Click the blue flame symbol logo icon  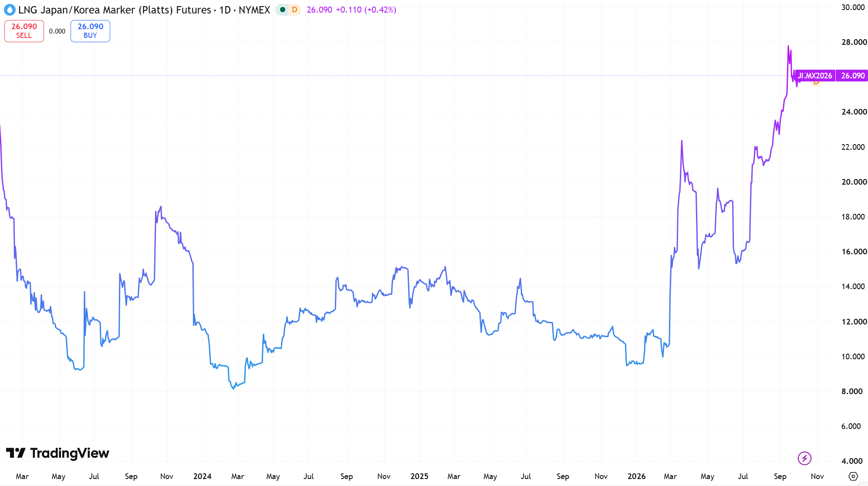[10, 10]
